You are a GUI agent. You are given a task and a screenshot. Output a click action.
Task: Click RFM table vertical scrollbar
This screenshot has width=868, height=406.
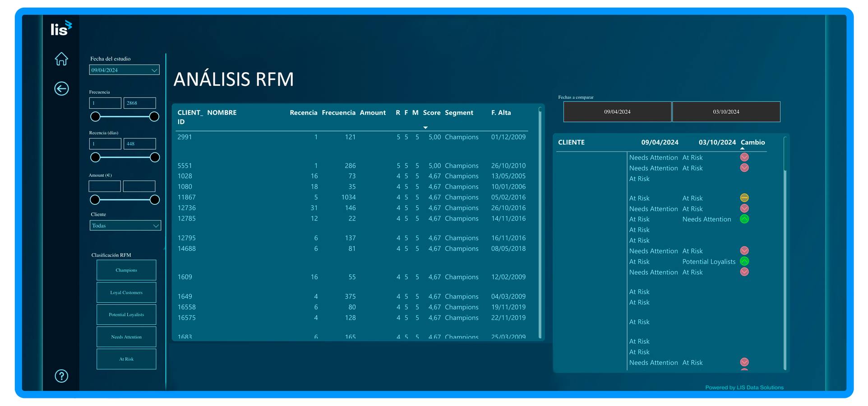tap(540, 222)
